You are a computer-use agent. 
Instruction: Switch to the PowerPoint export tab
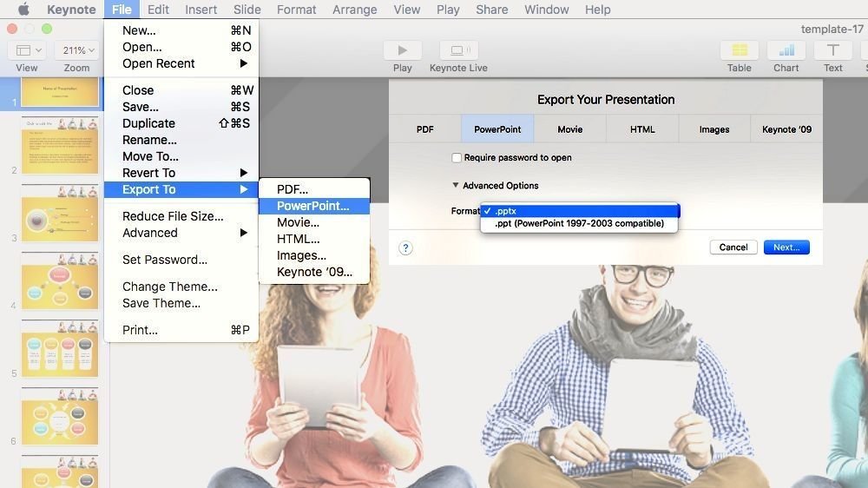tap(497, 129)
